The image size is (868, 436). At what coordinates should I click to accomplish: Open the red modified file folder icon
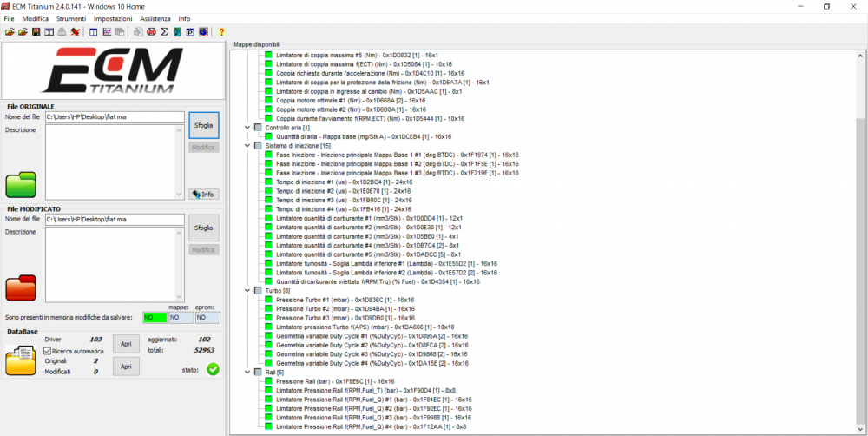[21, 287]
